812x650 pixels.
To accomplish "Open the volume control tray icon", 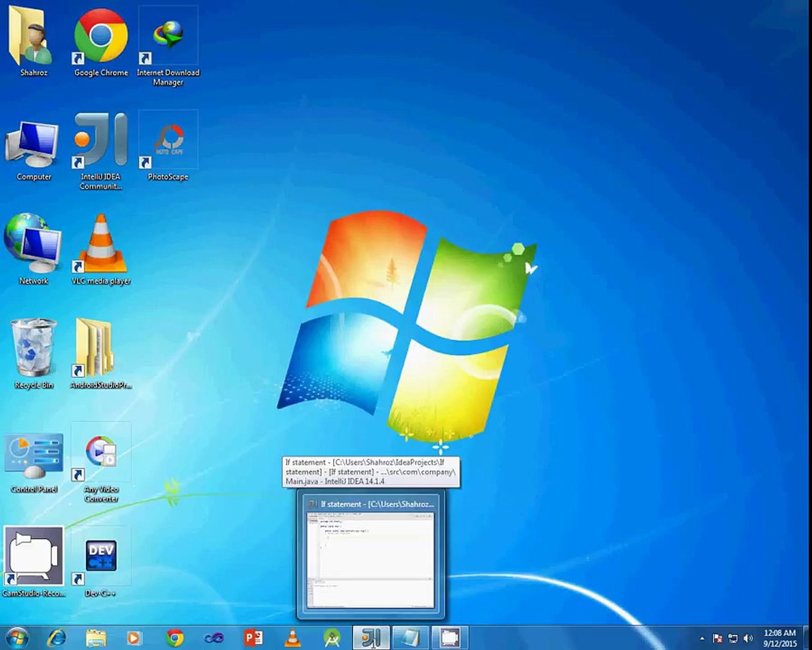I will coord(748,638).
